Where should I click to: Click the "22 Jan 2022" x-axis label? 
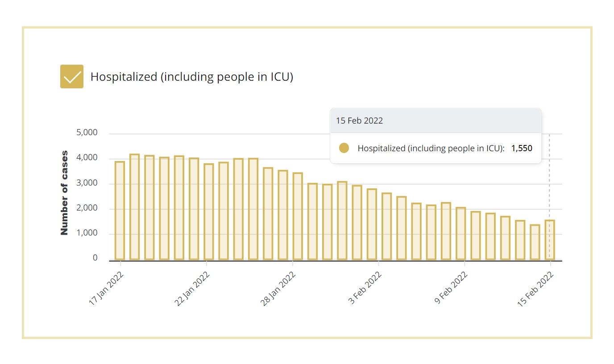click(x=192, y=288)
